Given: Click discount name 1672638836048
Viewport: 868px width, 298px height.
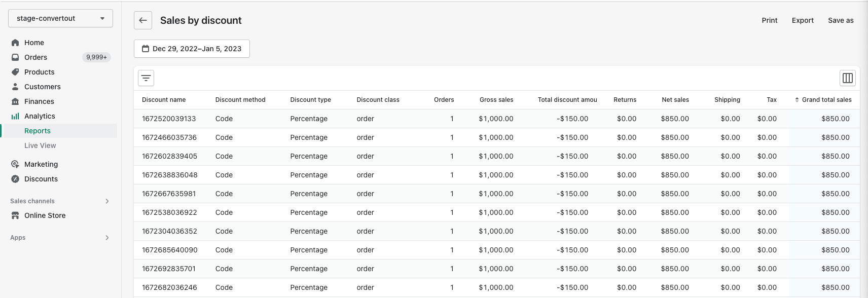Looking at the screenshot, I should pos(170,175).
